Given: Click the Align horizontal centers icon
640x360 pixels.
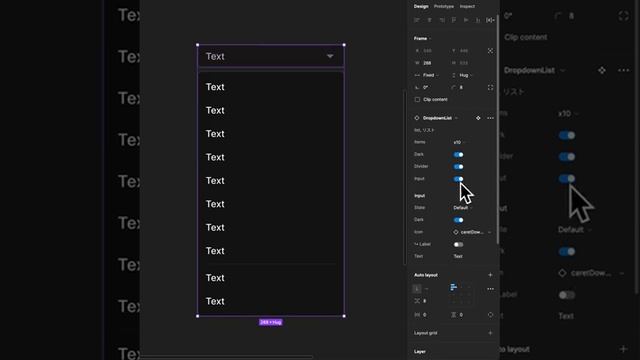Looking at the screenshot, I should pyautogui.click(x=429, y=20).
